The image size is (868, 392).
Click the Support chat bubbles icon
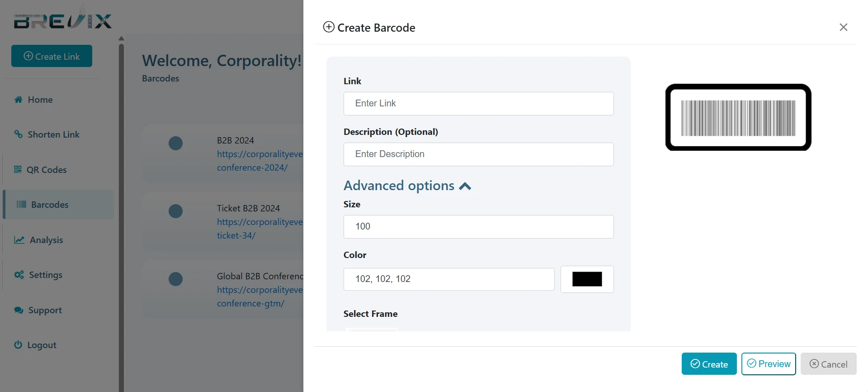[x=19, y=310]
